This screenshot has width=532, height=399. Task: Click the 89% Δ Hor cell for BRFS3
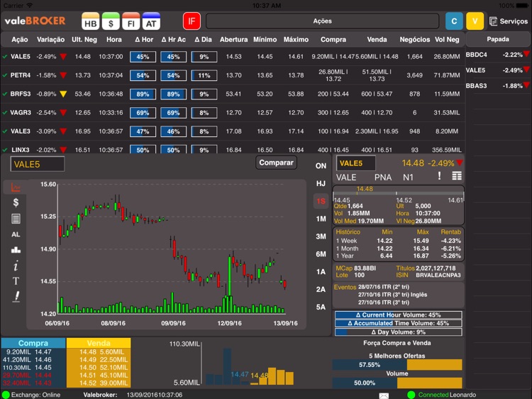pyautogui.click(x=143, y=94)
